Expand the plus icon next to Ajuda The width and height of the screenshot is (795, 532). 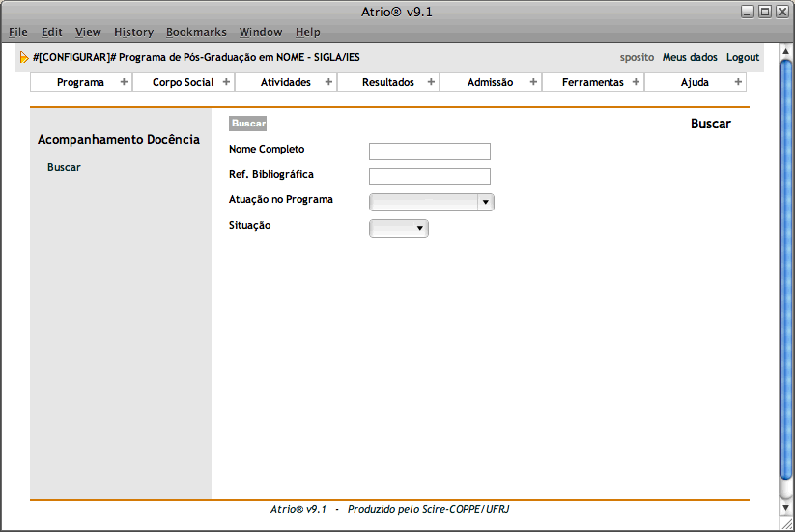tap(738, 82)
